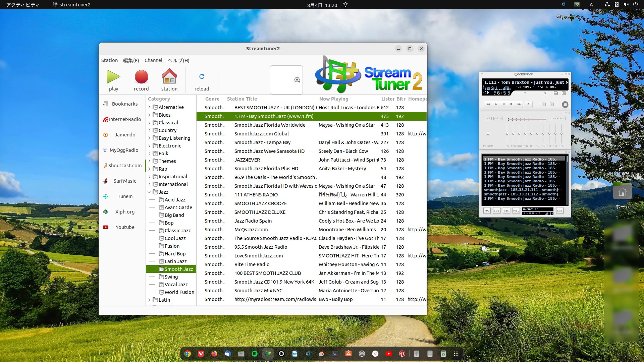Pause playback in Audacious
Image resolution: width=644 pixels, height=362 pixels.
(503, 104)
